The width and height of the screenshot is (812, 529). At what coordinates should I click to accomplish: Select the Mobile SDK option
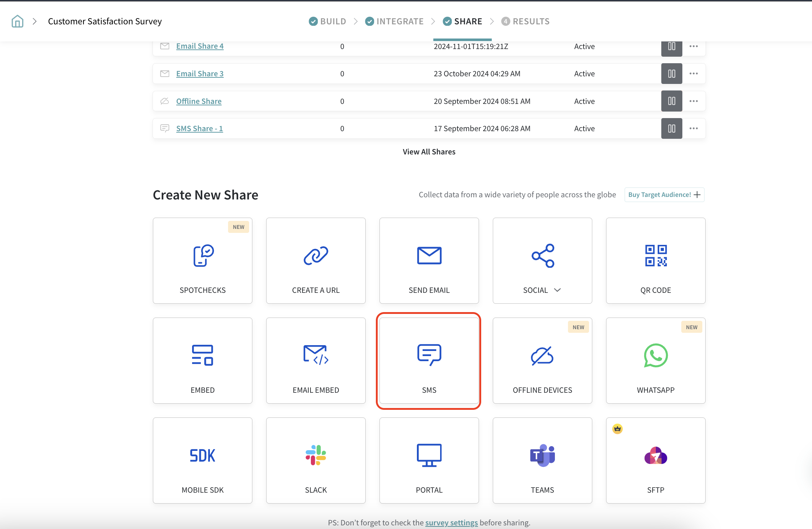pyautogui.click(x=203, y=460)
